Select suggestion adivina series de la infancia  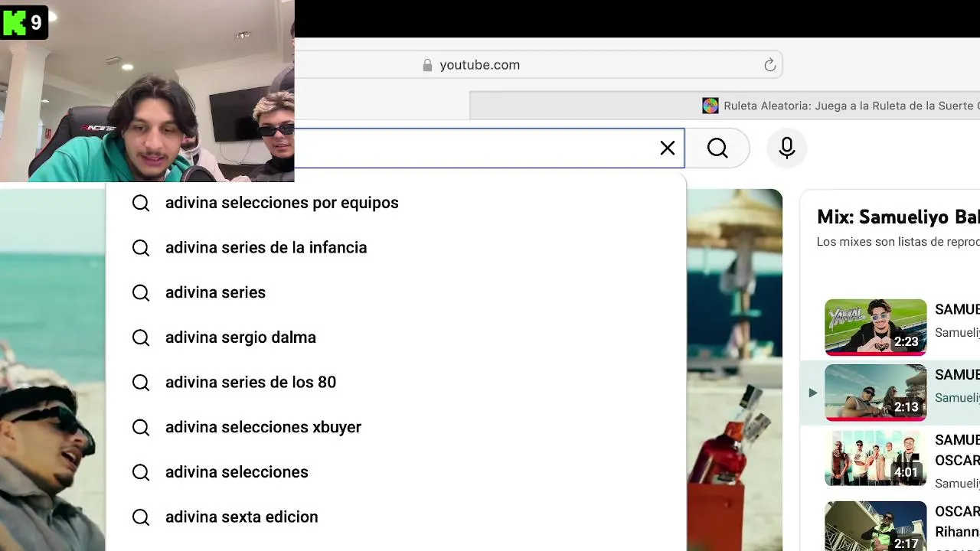click(396, 247)
